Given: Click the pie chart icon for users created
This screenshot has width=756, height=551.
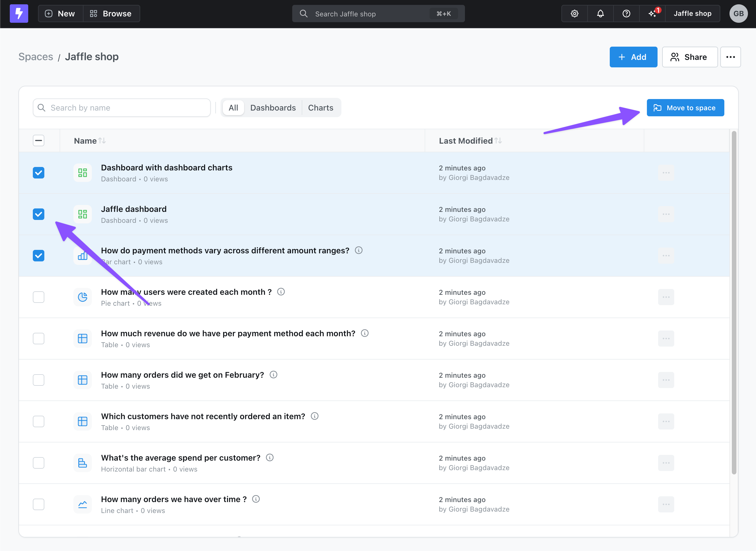Looking at the screenshot, I should [82, 297].
